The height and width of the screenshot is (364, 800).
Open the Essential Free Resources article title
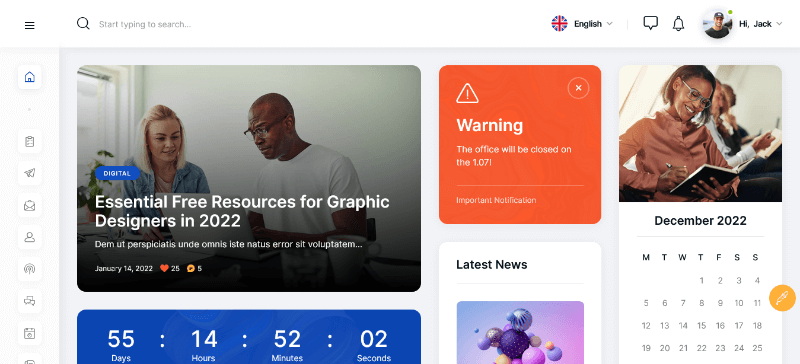tap(242, 211)
